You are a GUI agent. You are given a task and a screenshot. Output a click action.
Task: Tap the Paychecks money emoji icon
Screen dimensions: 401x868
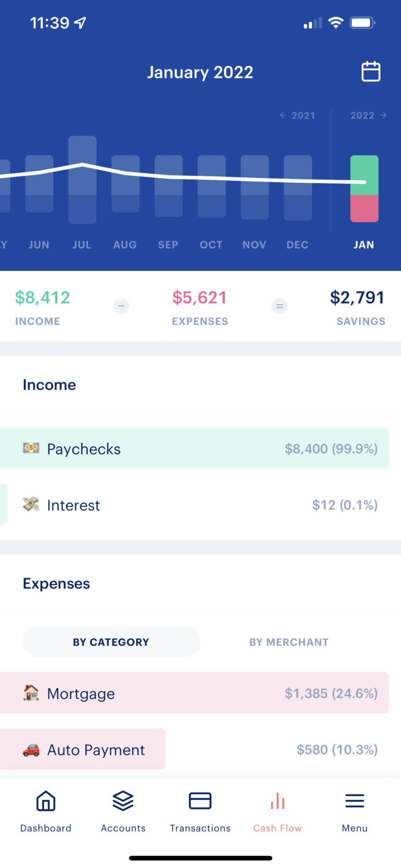31,448
